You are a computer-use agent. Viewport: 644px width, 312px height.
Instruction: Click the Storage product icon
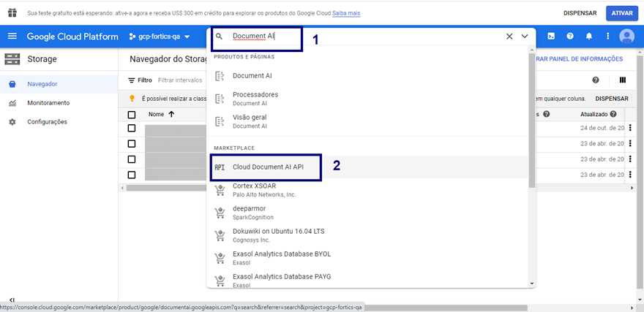[x=12, y=59]
